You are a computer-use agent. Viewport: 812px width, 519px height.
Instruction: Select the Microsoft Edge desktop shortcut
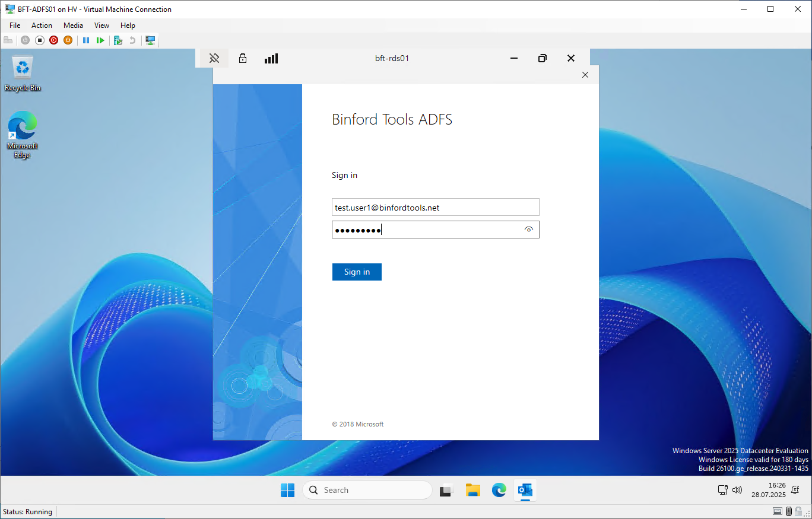click(x=23, y=135)
